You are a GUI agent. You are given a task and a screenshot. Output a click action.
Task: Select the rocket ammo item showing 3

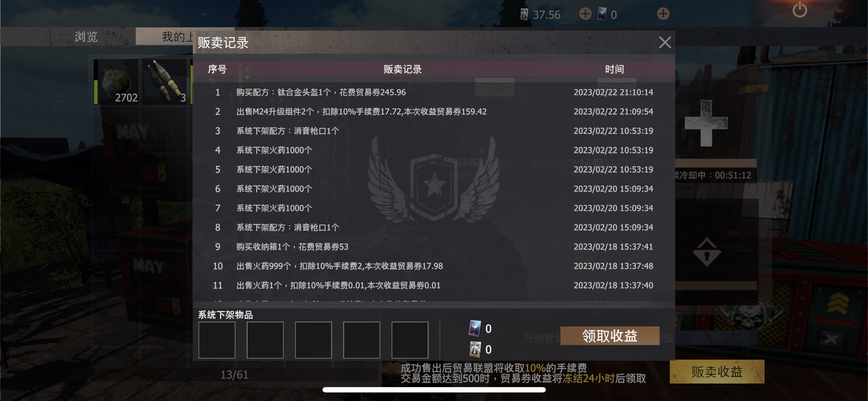tap(165, 82)
